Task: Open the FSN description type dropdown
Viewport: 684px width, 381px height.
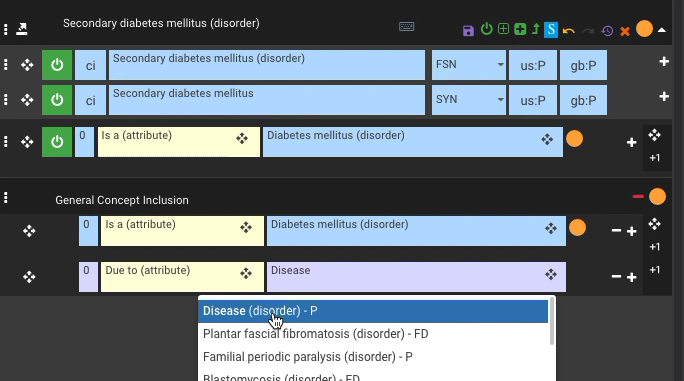Action: (469, 65)
